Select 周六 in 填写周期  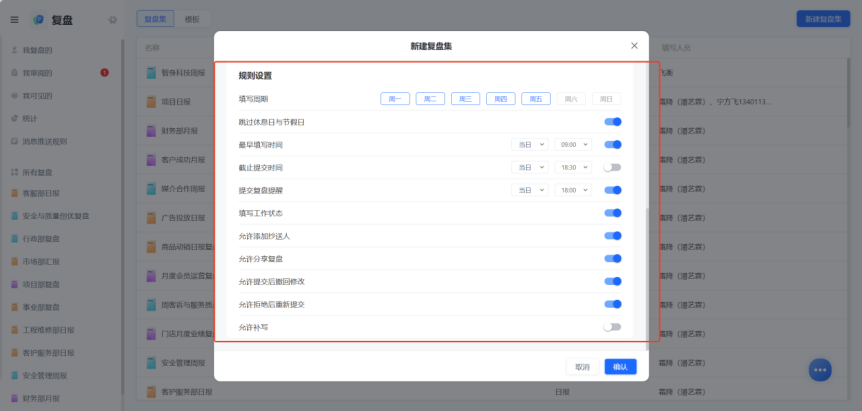(571, 99)
